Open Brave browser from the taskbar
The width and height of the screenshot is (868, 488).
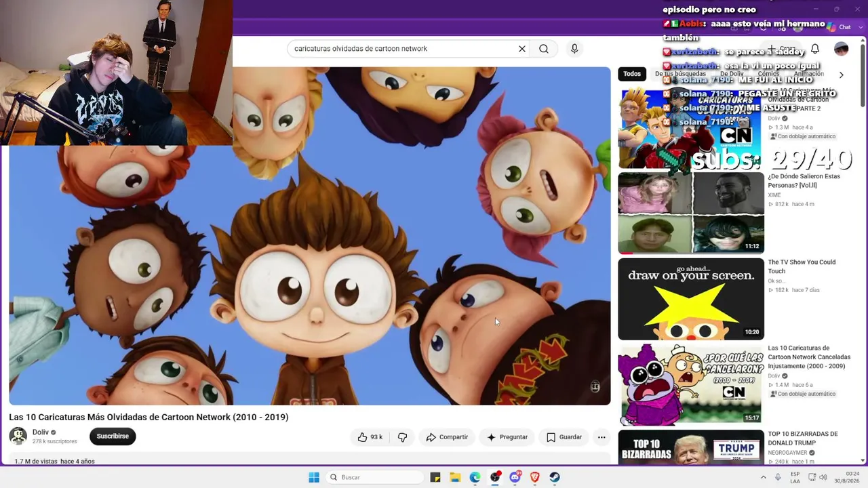(535, 477)
